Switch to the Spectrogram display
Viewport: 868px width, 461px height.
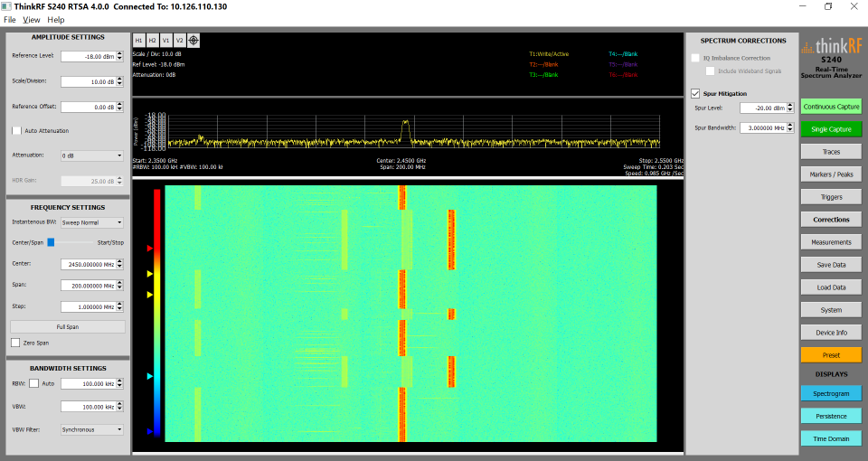click(x=831, y=393)
